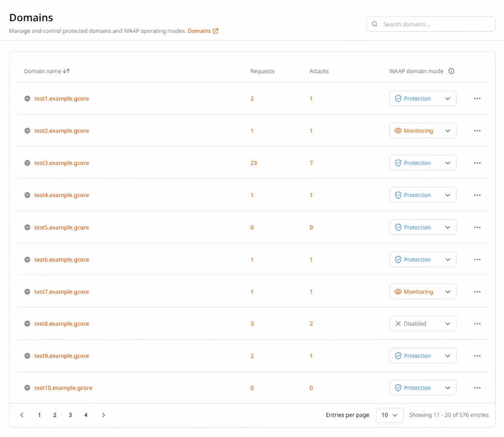Click the Requests value 2 for test9.example.gcore
The width and height of the screenshot is (504, 437).
[252, 356]
